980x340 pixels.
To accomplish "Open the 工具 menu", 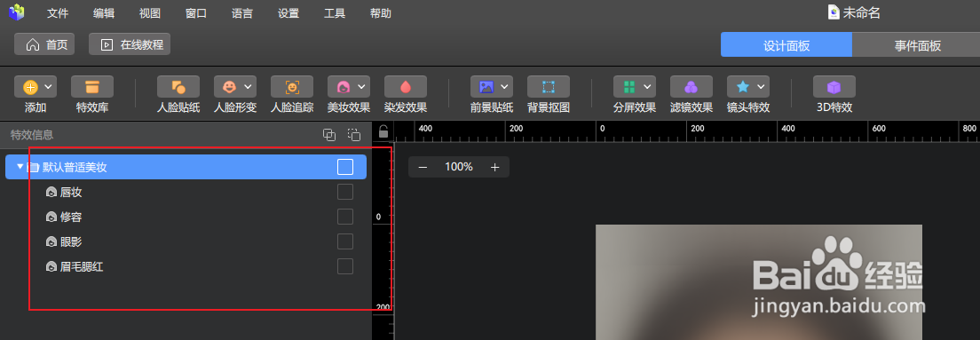I will tap(335, 13).
